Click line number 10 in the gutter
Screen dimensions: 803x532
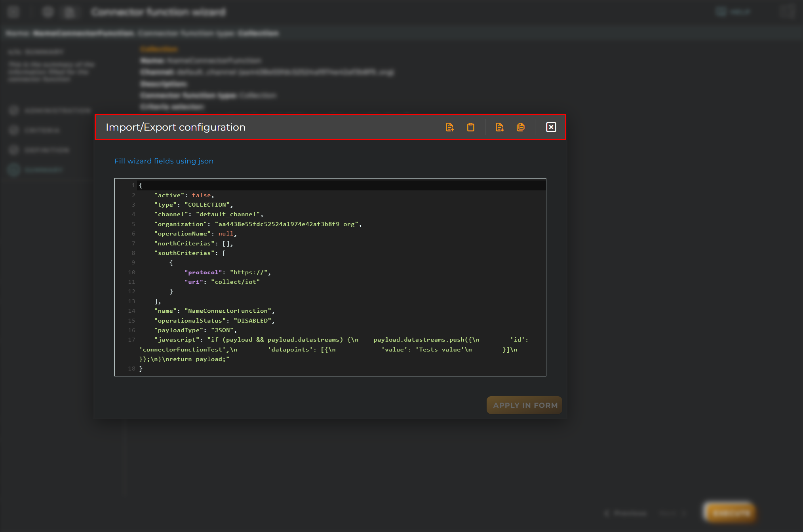click(131, 272)
